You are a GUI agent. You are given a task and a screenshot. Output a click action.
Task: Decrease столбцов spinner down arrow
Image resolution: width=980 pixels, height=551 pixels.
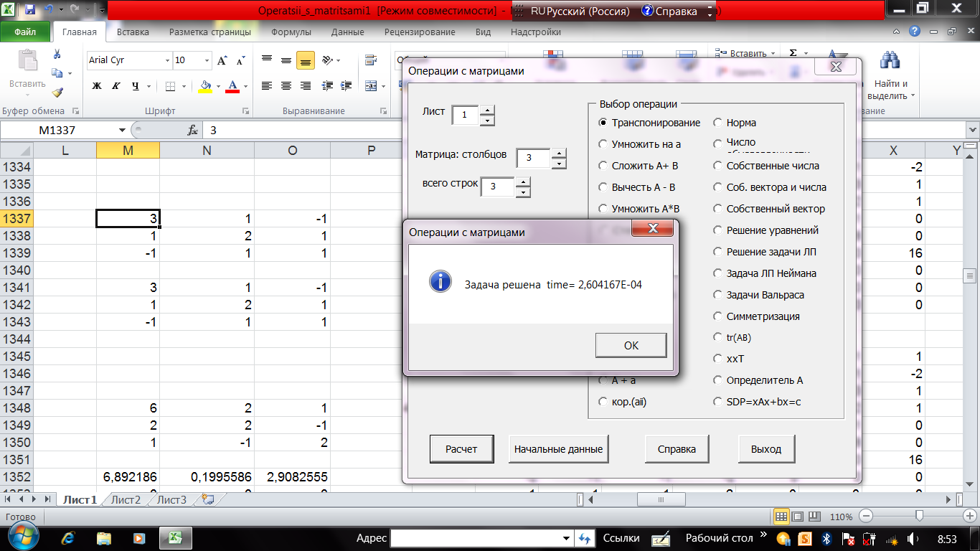click(x=559, y=164)
